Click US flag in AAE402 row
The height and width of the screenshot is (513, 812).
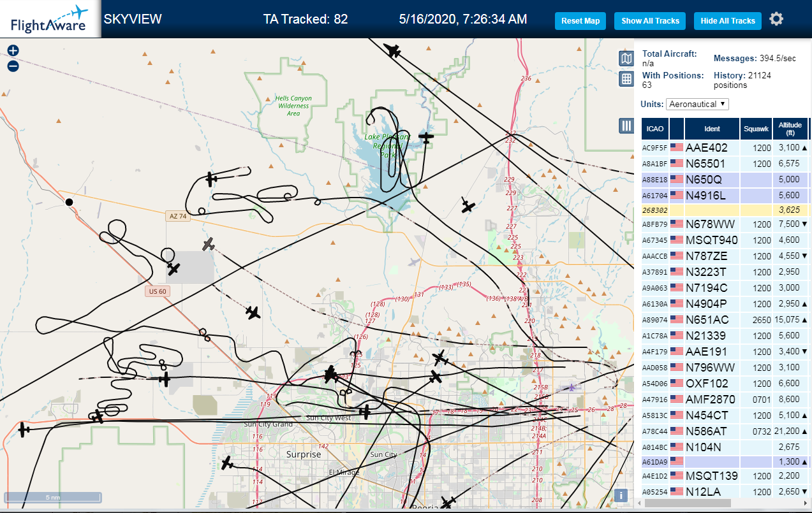tap(677, 148)
